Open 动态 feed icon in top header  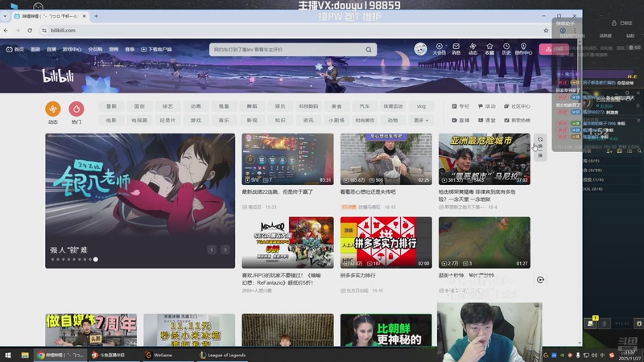click(x=473, y=49)
